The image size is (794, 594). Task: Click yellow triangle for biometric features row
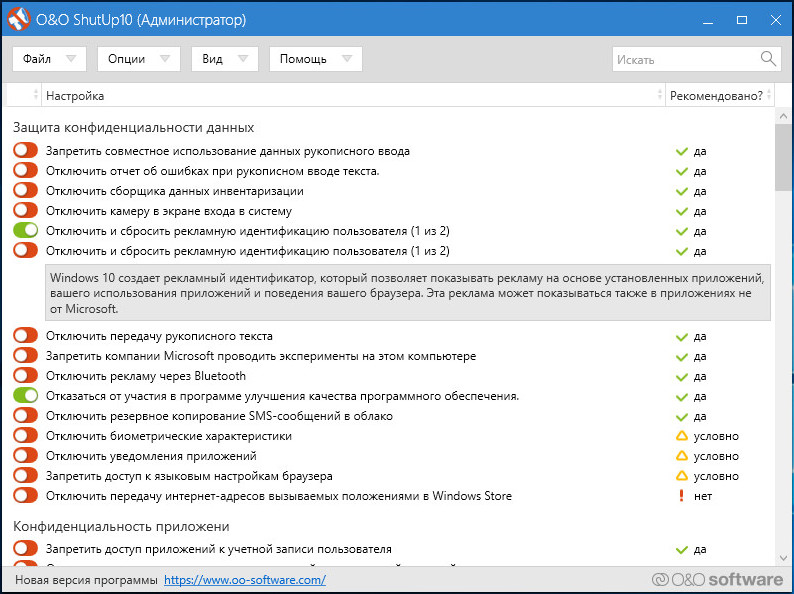pyautogui.click(x=682, y=435)
